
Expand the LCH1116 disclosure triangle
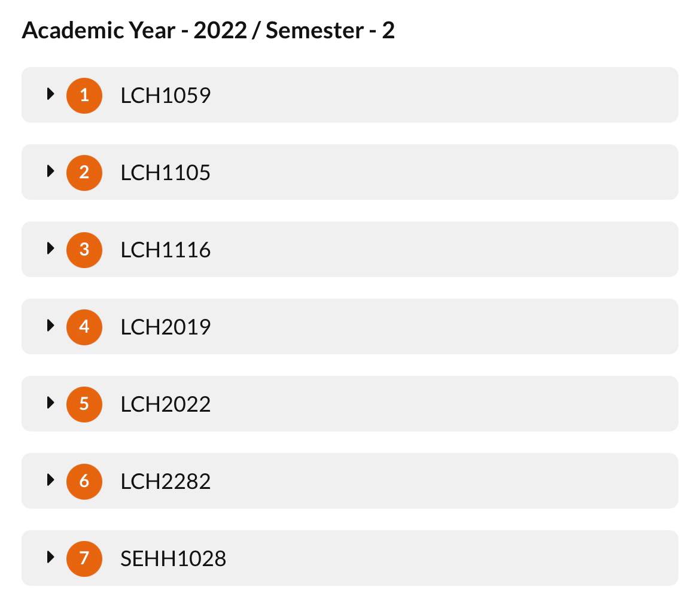(50, 248)
